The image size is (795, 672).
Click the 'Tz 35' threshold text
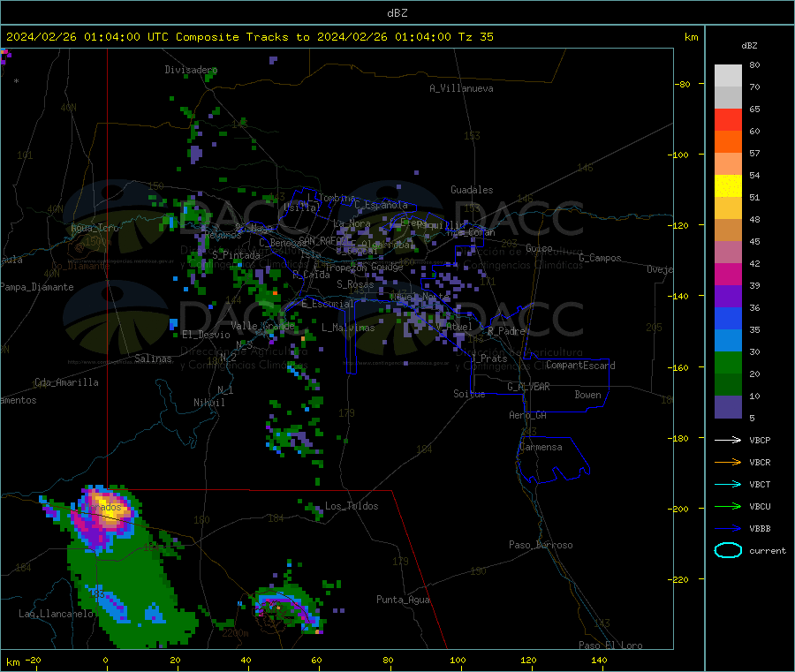tap(475, 37)
